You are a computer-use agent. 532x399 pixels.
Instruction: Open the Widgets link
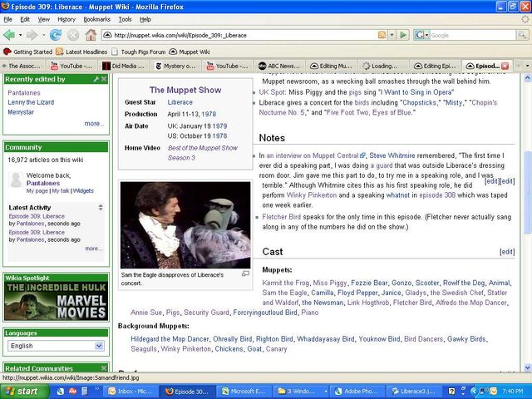click(83, 190)
